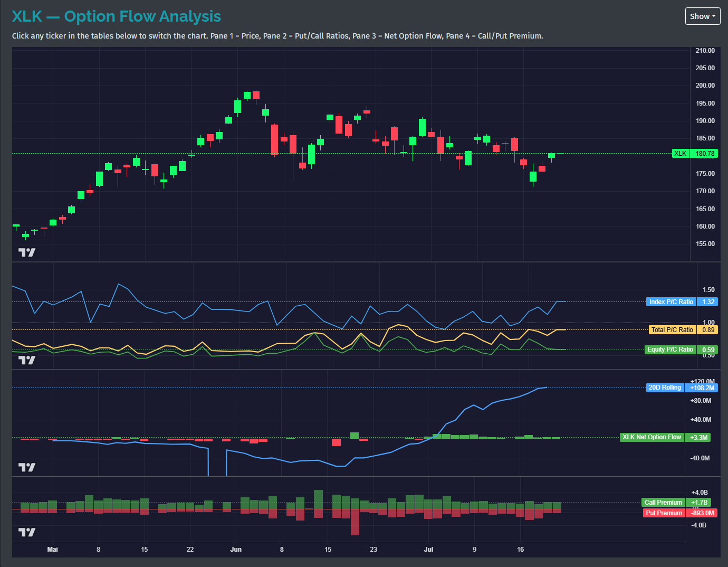The image size is (728, 567).
Task: Select the Put Premium legend label
Action: pyautogui.click(x=664, y=513)
